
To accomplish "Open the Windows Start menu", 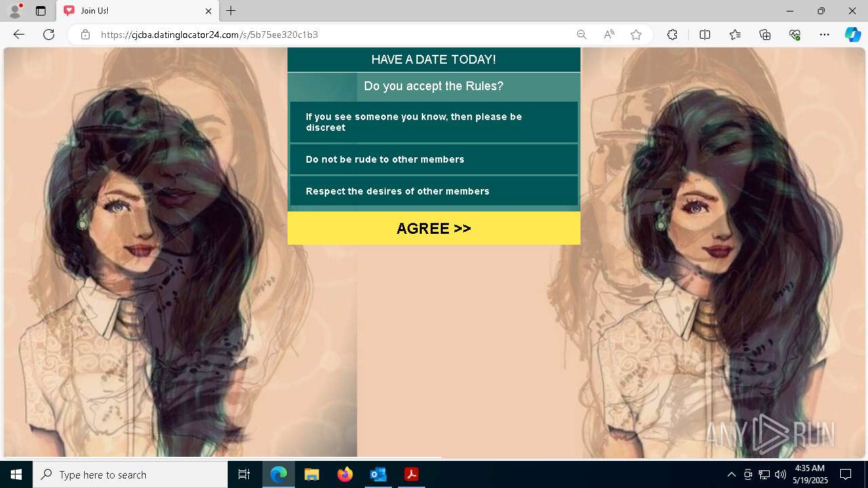I will 16,474.
